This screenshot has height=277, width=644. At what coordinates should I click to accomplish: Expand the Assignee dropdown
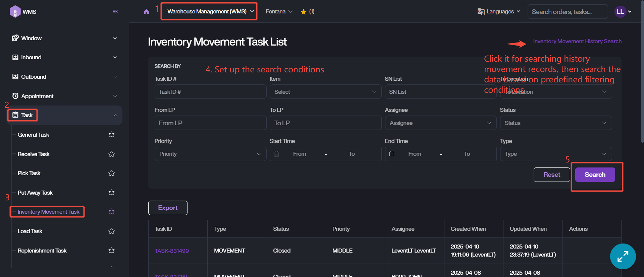pos(440,123)
